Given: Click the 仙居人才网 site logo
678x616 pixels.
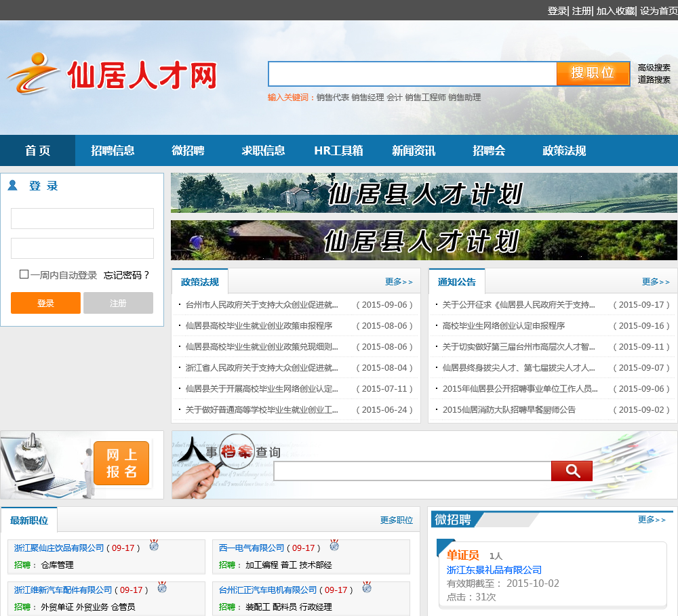Looking at the screenshot, I should (x=113, y=74).
